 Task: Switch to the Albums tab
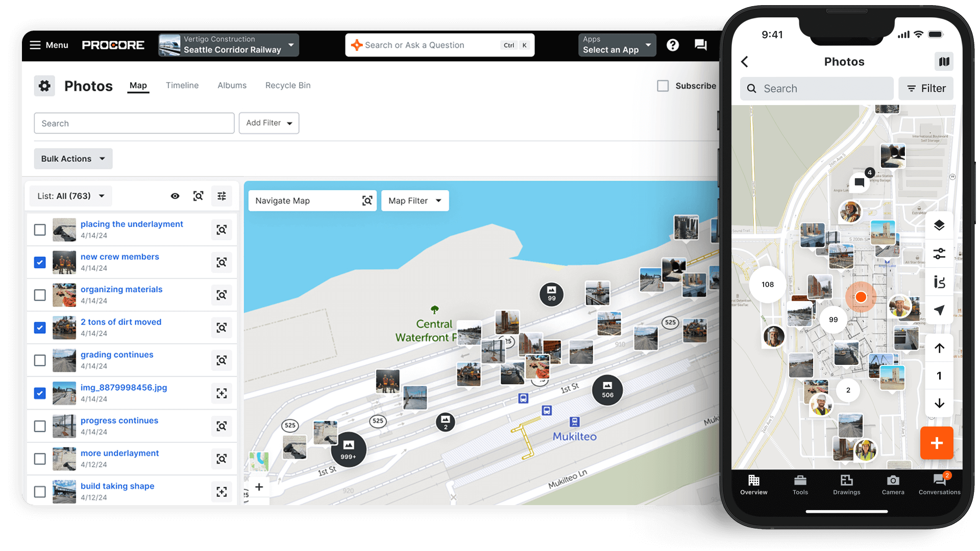pos(232,85)
